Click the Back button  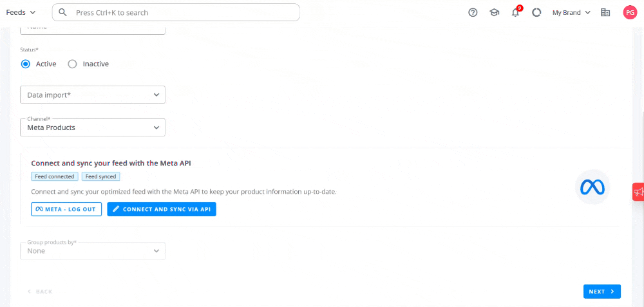[39, 292]
